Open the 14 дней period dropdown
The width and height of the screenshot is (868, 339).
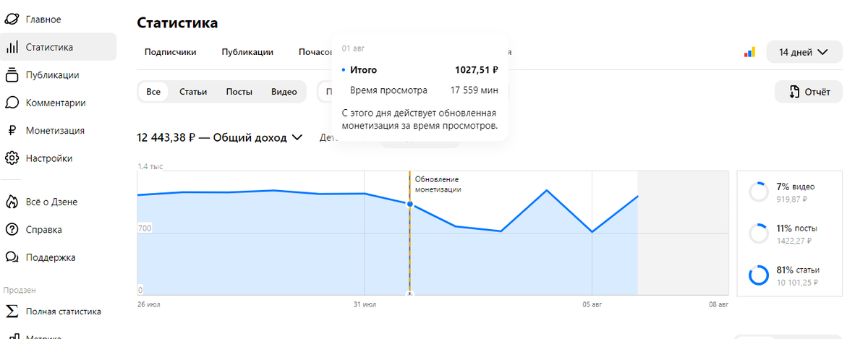click(x=804, y=52)
